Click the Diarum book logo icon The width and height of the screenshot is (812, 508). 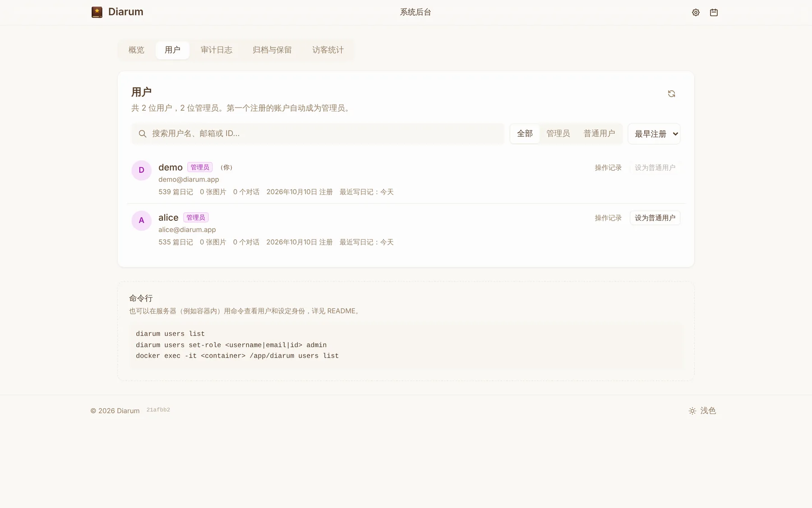[97, 12]
